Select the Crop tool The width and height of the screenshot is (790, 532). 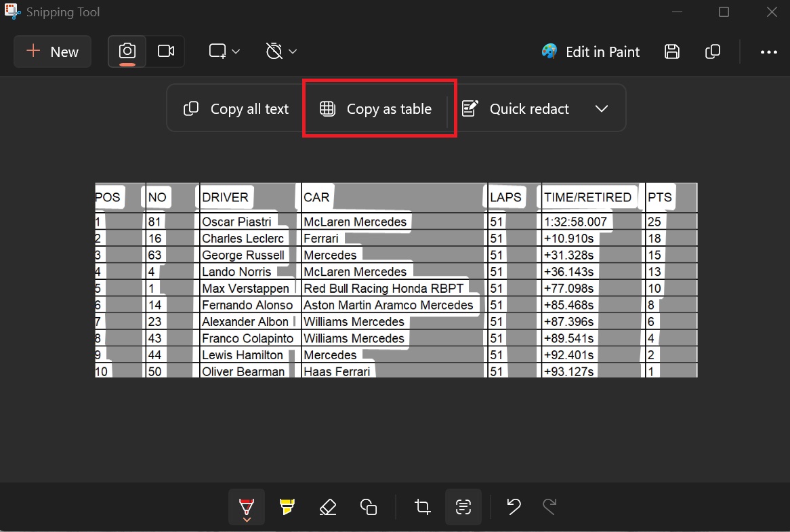[422, 506]
